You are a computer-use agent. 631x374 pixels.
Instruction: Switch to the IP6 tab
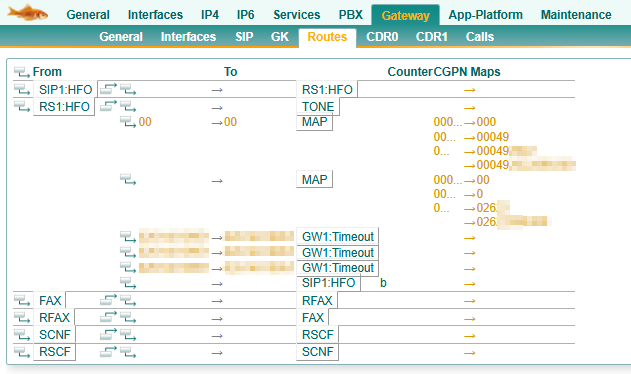pos(245,15)
